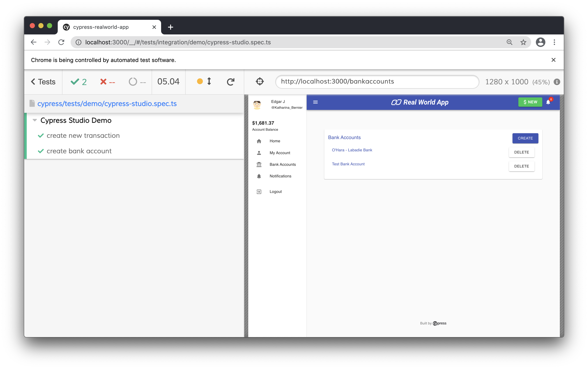Select the 'create new transaction' test

click(x=83, y=136)
